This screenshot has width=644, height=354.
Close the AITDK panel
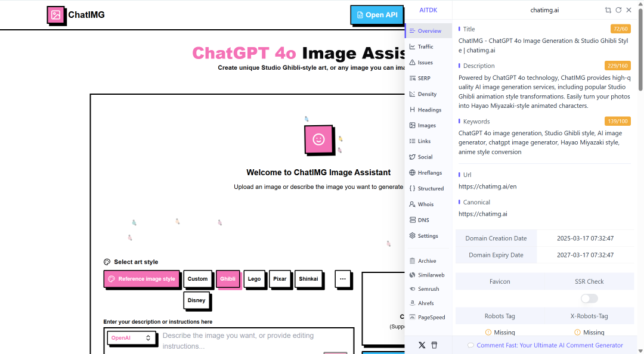(629, 10)
